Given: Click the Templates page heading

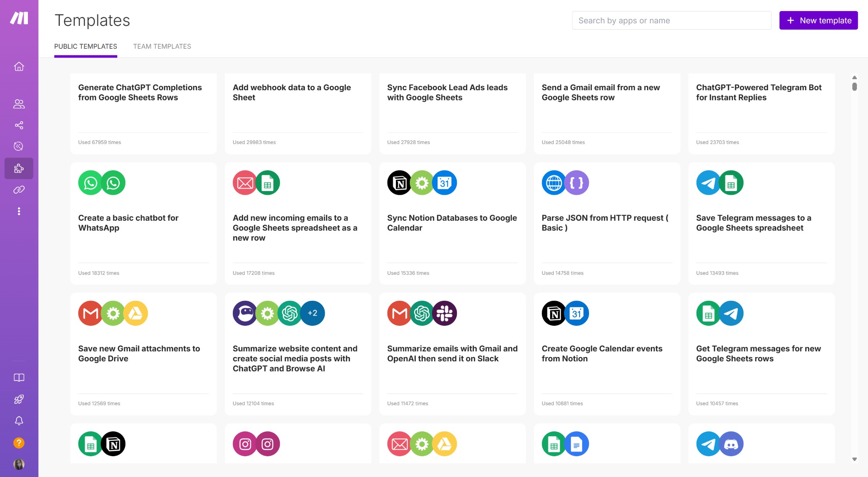Looking at the screenshot, I should pos(92,20).
